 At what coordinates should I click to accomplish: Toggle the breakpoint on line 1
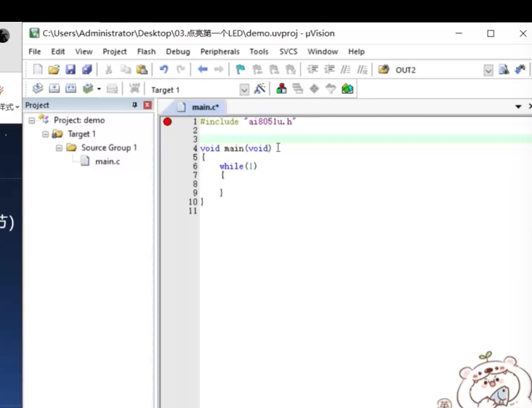click(x=167, y=121)
